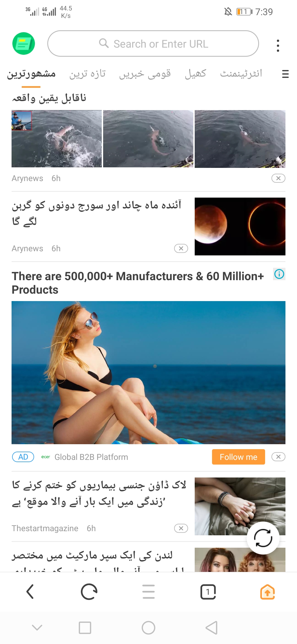The width and height of the screenshot is (297, 644).
Task: Go to the orange home icon
Action: click(x=268, y=591)
